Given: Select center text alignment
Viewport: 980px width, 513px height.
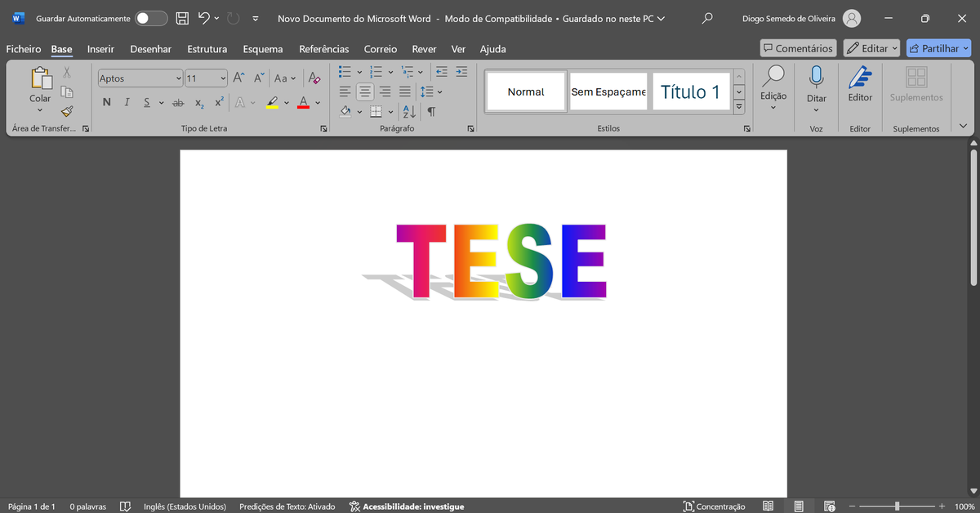Looking at the screenshot, I should (x=364, y=91).
